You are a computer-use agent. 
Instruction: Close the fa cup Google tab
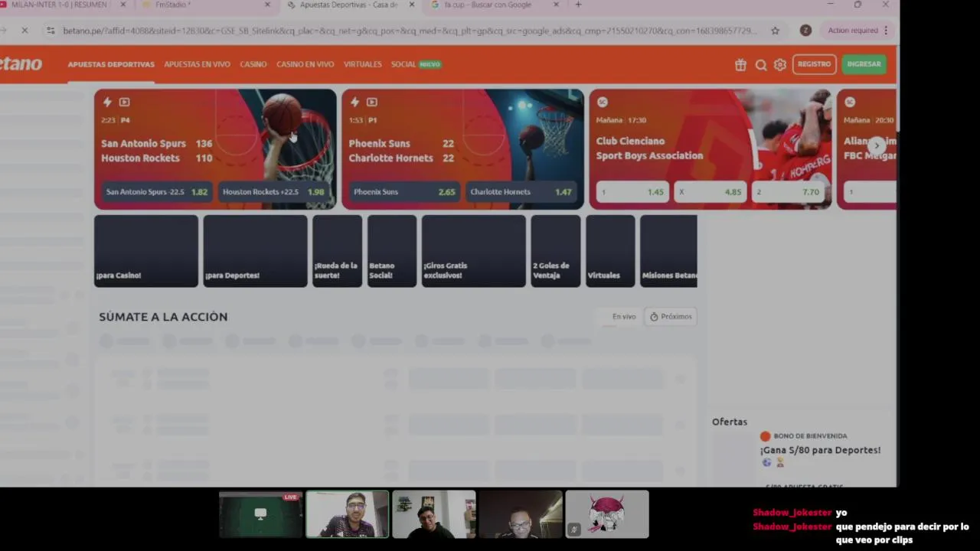(557, 5)
